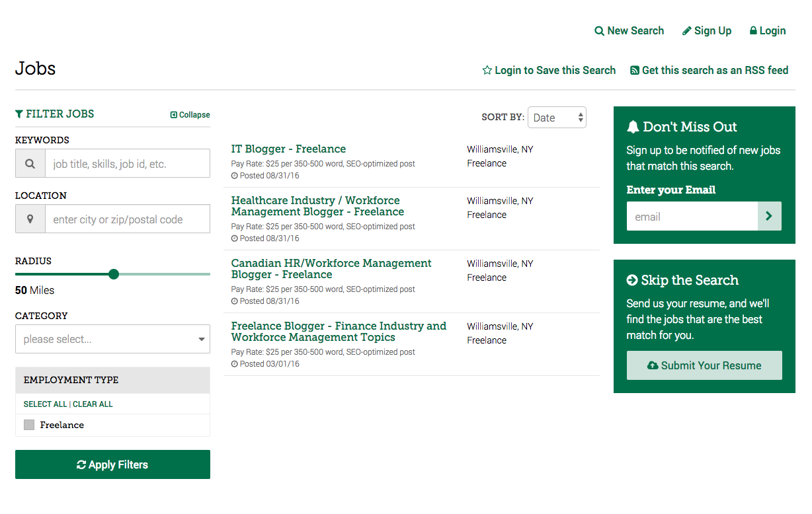Get this search as an RSS feed
The image size is (812, 514).
tap(710, 71)
